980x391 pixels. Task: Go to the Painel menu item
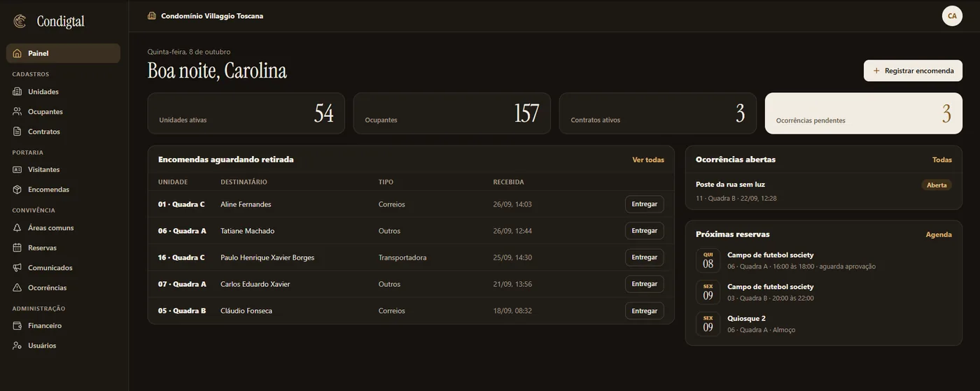(63, 53)
